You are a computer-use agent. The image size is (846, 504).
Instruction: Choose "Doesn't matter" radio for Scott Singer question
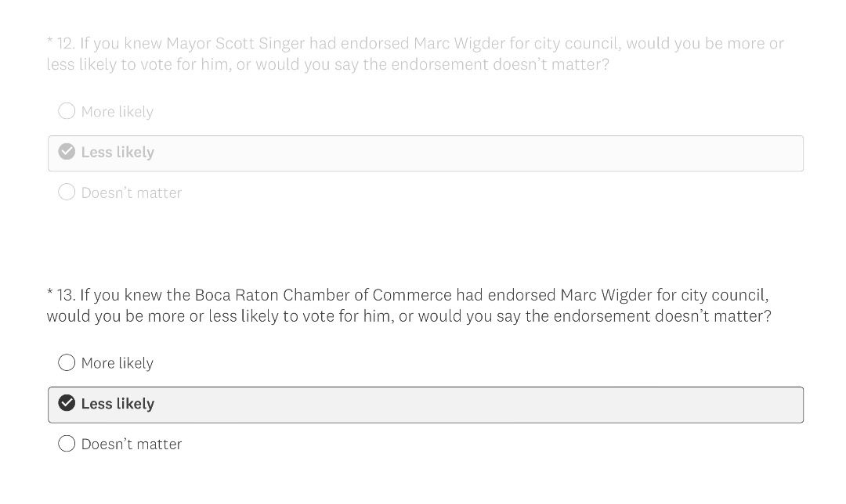[x=67, y=193]
